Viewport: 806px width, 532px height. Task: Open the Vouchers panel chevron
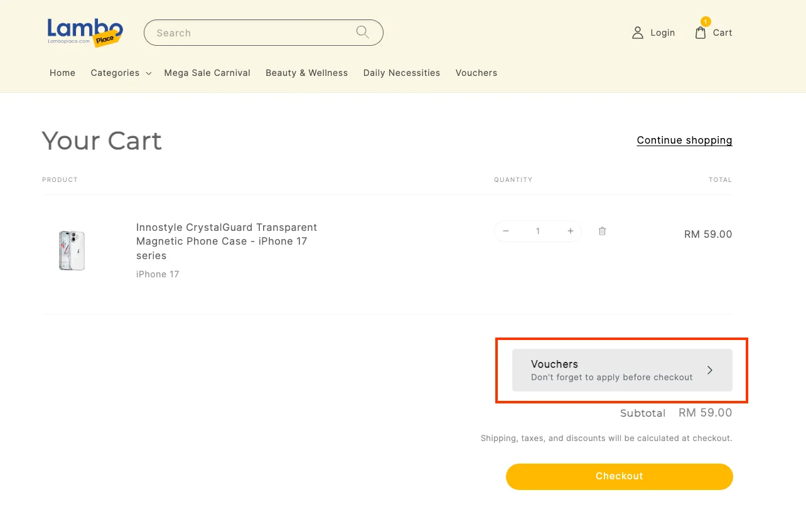(710, 370)
